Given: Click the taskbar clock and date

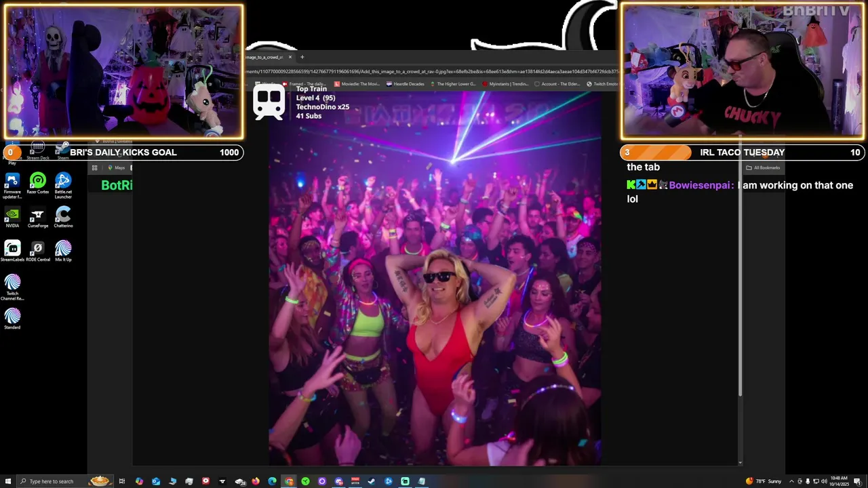Looking at the screenshot, I should click(839, 481).
